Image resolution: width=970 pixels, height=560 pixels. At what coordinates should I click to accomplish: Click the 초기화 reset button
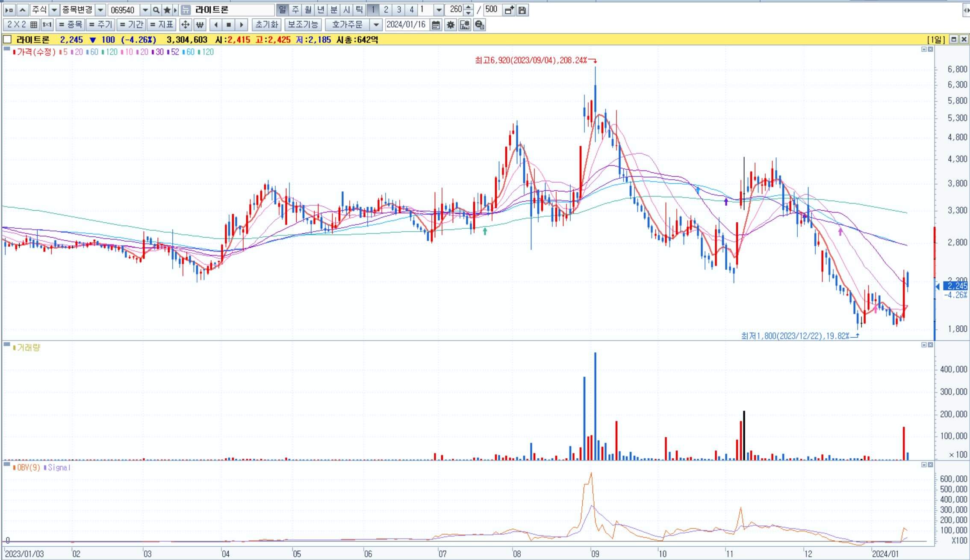click(266, 25)
